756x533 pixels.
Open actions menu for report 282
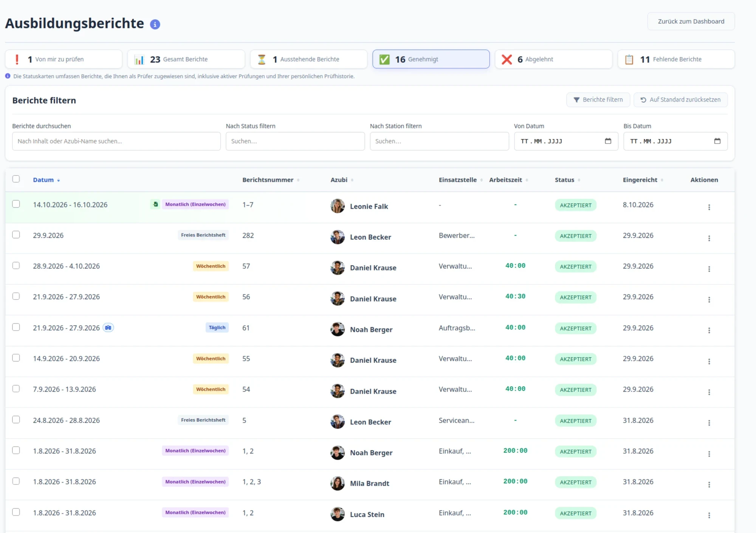click(709, 238)
